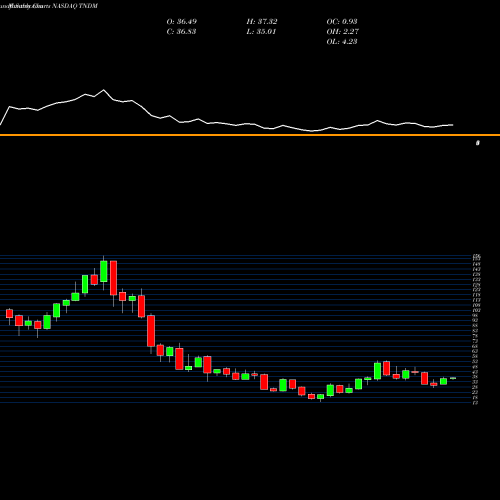Click the OL: 4.23 reading
Screen dimensions: 500x500
(342, 42)
